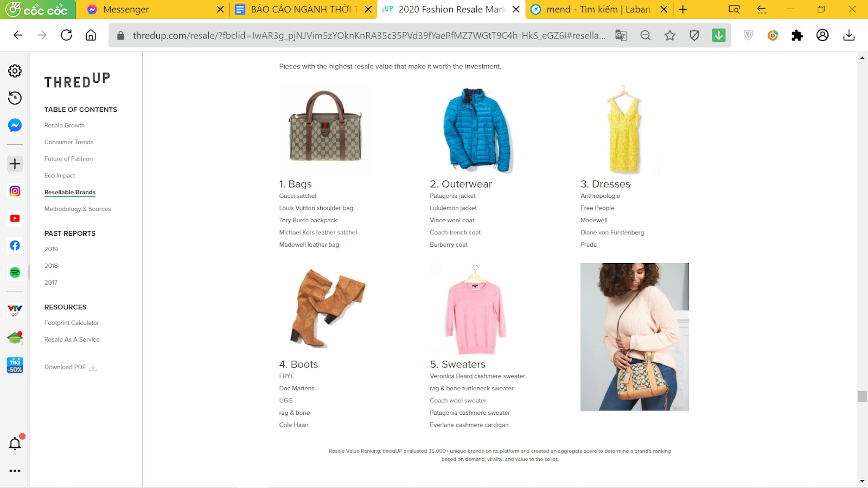This screenshot has height=488, width=868.
Task: Click zoom out magnifier icon in address bar
Action: click(x=645, y=35)
